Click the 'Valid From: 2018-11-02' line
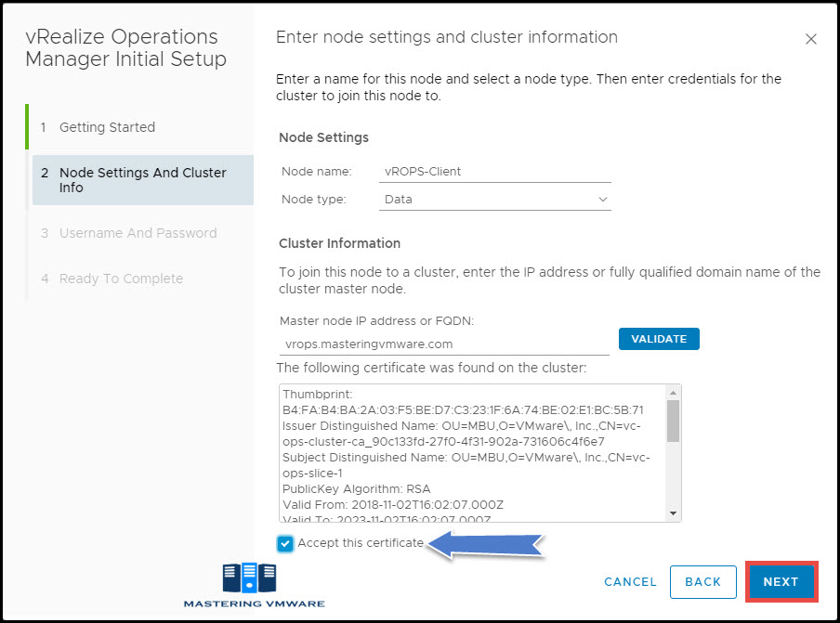Viewport: 840px width, 623px height. (393, 505)
